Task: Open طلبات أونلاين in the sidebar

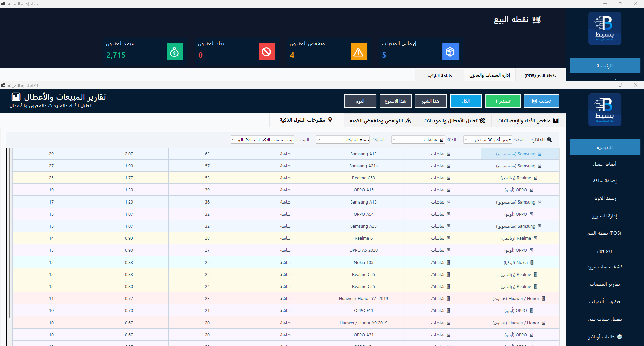Action: (x=605, y=337)
